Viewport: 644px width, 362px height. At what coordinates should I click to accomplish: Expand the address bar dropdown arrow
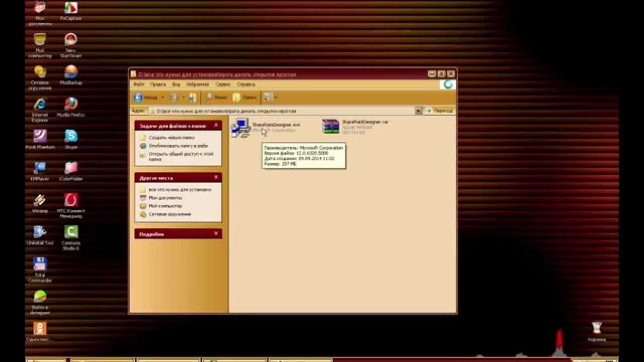pyautogui.click(x=418, y=111)
